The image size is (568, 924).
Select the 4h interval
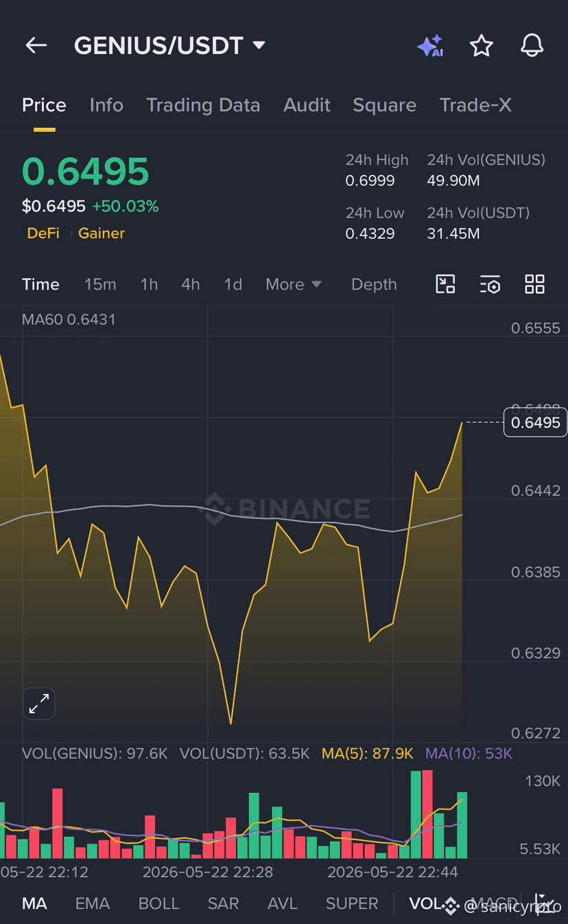pyautogui.click(x=191, y=284)
